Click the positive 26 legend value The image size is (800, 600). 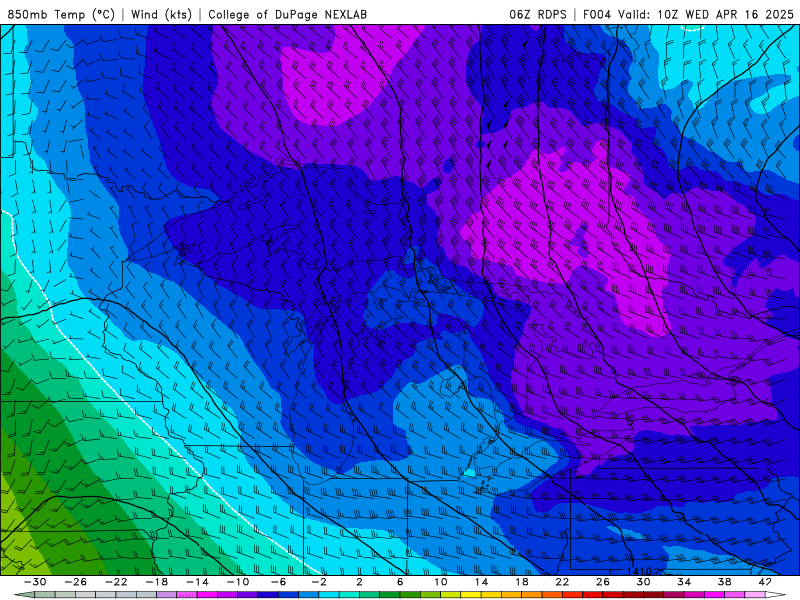pyautogui.click(x=603, y=582)
